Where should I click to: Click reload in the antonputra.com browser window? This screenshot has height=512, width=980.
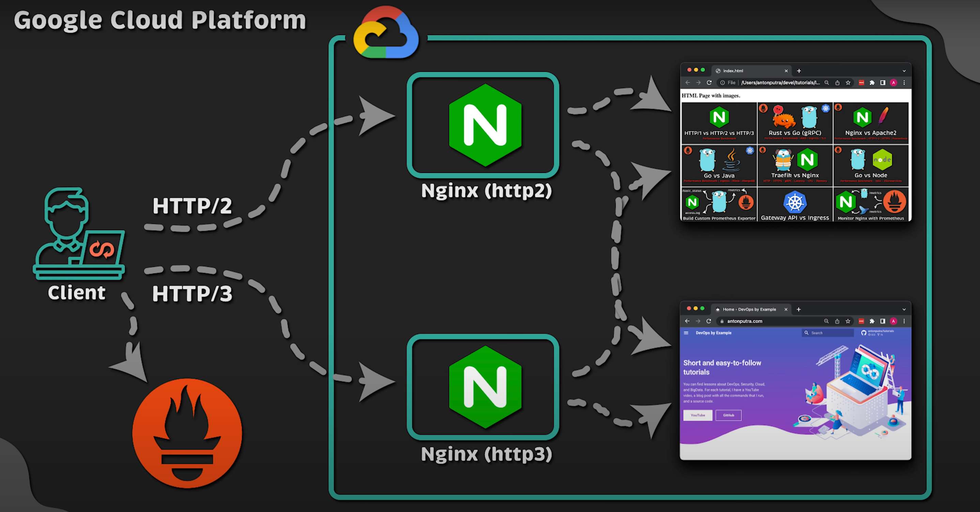click(708, 321)
